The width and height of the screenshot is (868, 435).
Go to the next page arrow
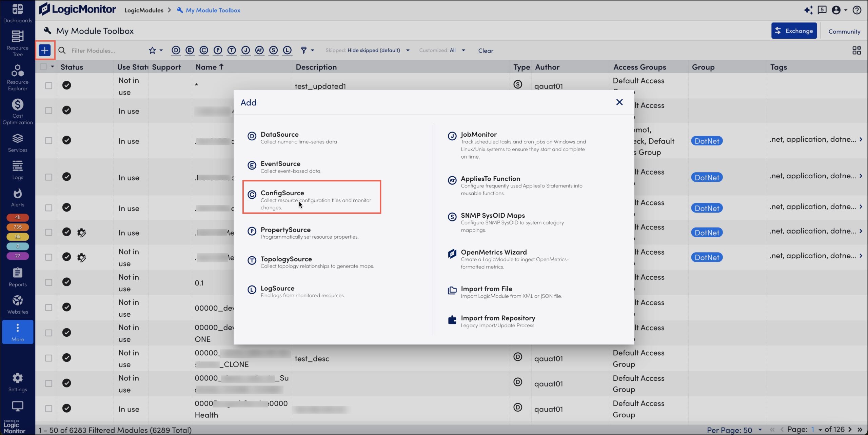tap(850, 430)
